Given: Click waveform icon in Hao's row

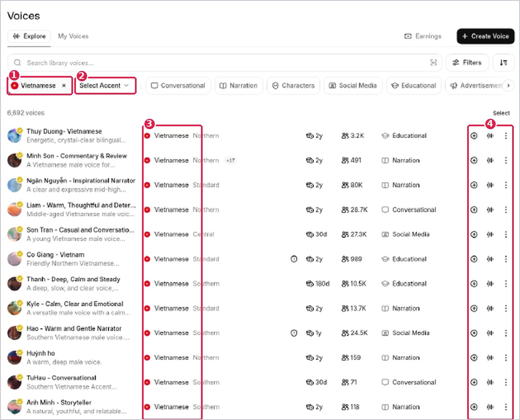Looking at the screenshot, I should 490,333.
